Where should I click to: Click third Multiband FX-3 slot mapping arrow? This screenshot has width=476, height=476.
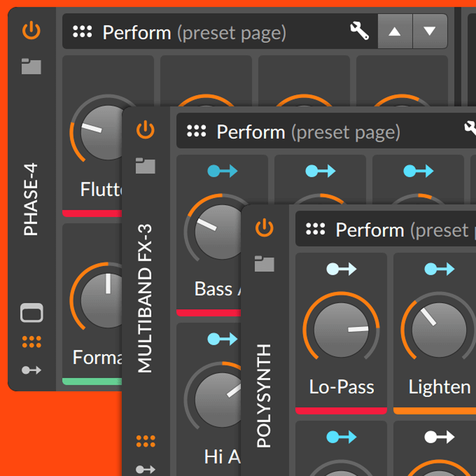coord(419,171)
